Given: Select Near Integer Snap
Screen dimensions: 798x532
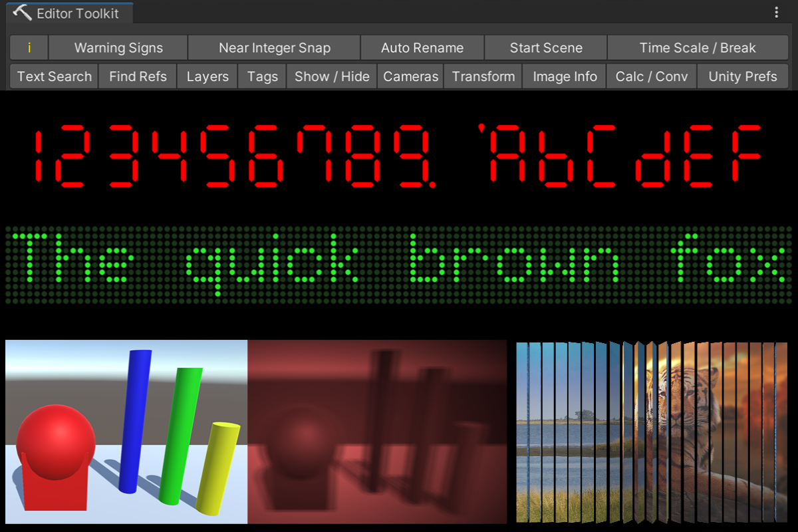Looking at the screenshot, I should click(x=275, y=48).
